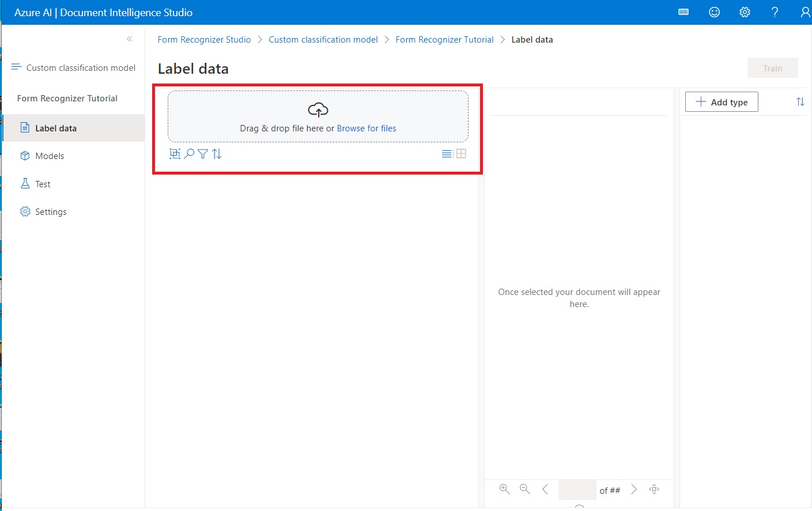This screenshot has height=511, width=812.
Task: Open the Test section
Action: point(43,183)
